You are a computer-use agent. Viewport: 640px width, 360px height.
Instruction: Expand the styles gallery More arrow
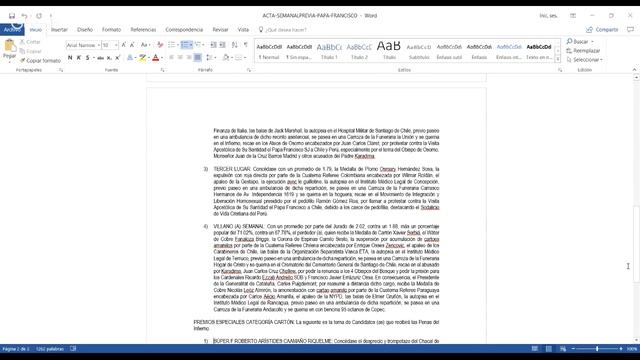pyautogui.click(x=558, y=59)
